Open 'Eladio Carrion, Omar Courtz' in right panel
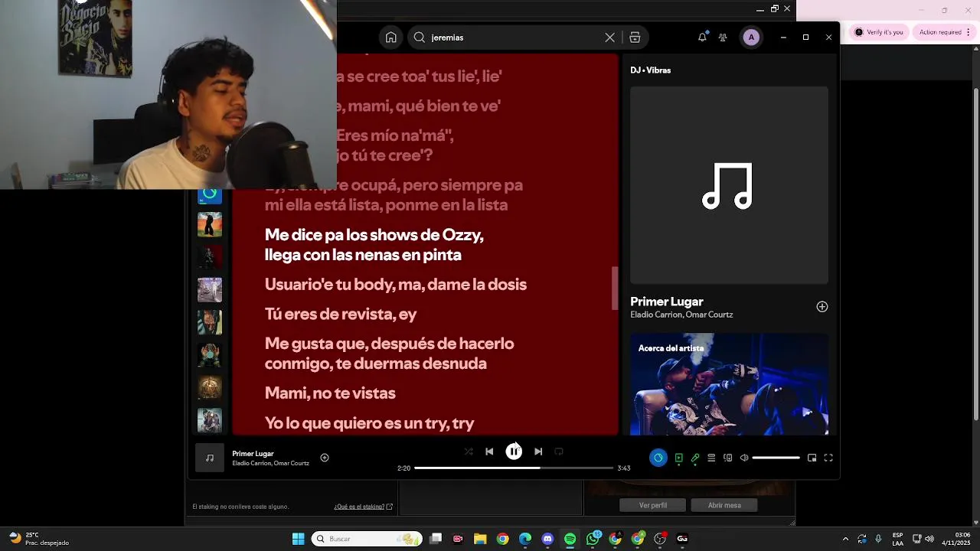Screen dimensions: 980x551 click(681, 315)
